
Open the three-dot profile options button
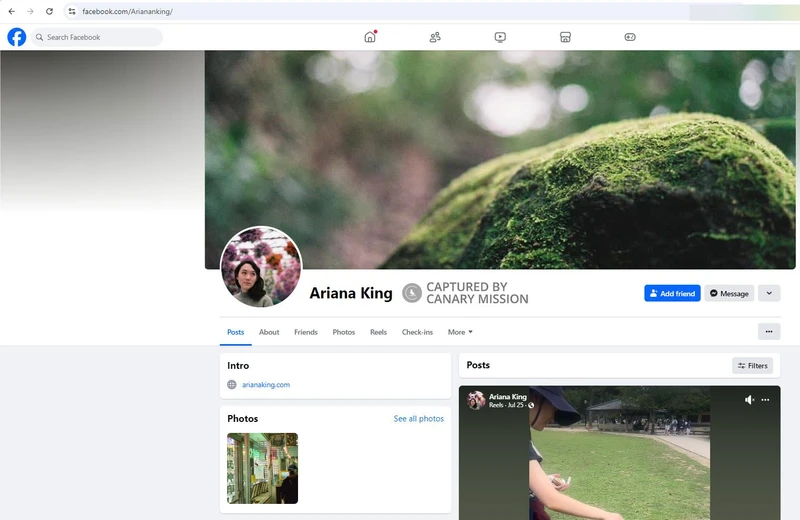[769, 332]
